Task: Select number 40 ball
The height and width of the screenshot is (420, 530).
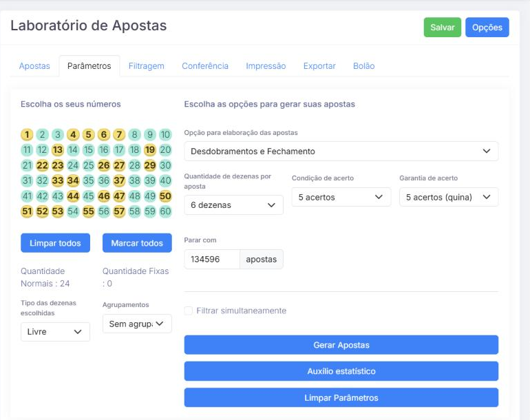Action: tap(165, 180)
